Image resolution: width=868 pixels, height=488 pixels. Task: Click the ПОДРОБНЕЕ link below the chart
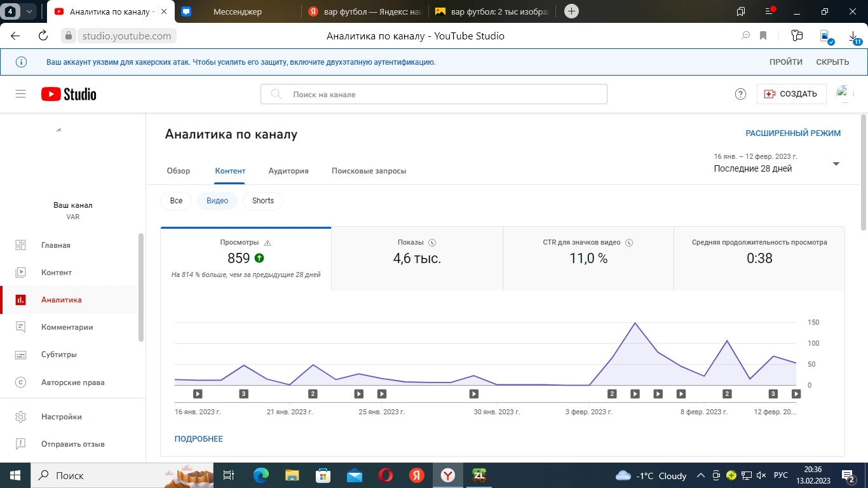(x=199, y=439)
